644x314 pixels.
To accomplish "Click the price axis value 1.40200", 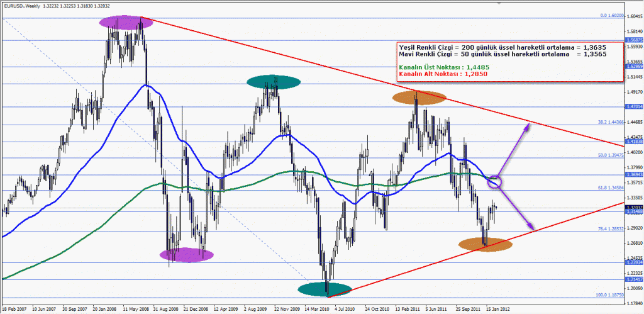I will 635,152.
